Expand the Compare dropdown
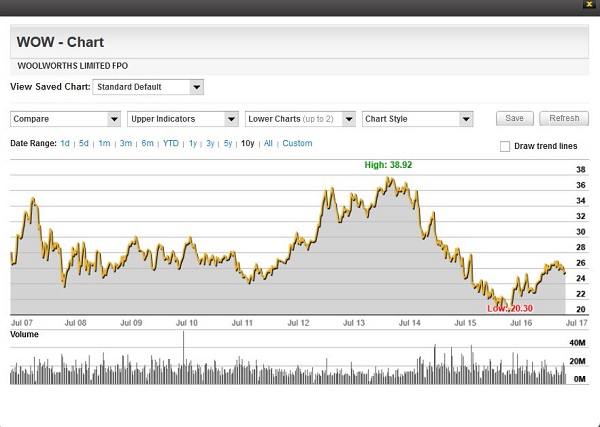Screen dimensions: 600x427 65,118
